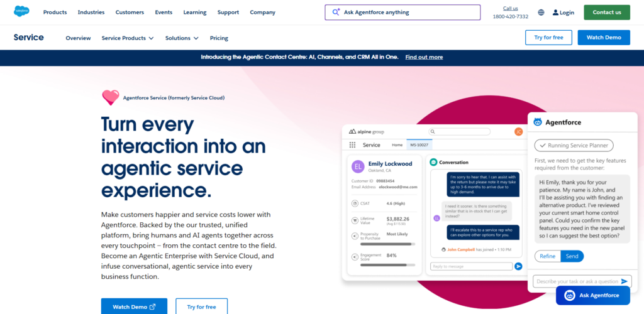Open the Products menu
The height and width of the screenshot is (314, 644).
coord(55,13)
